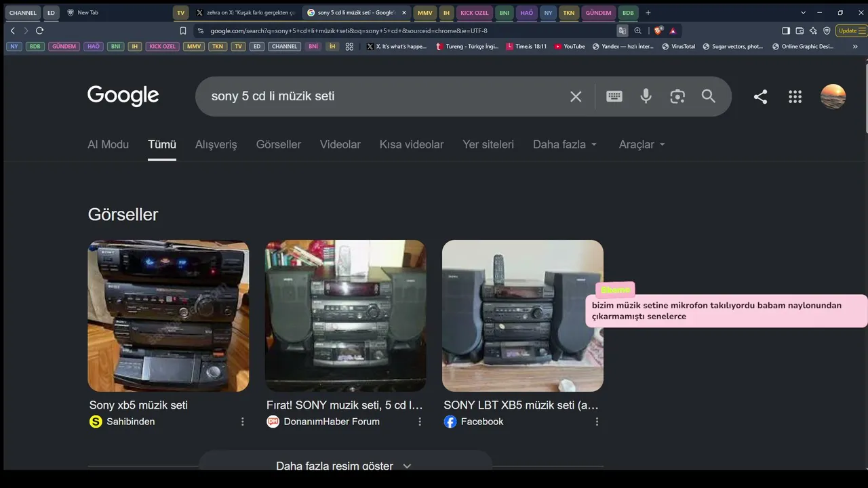
Task: Open a new tab with the plus button
Action: (648, 13)
